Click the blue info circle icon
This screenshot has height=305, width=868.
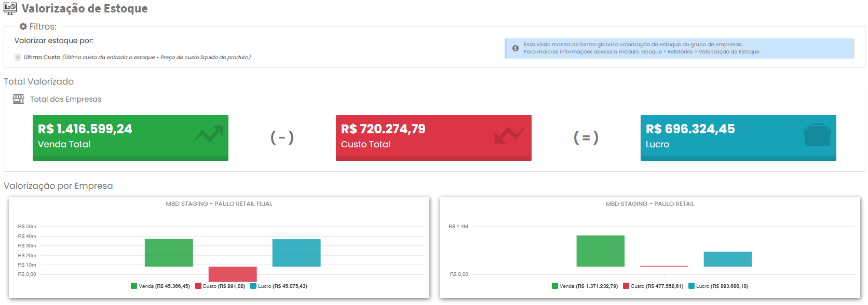click(516, 48)
